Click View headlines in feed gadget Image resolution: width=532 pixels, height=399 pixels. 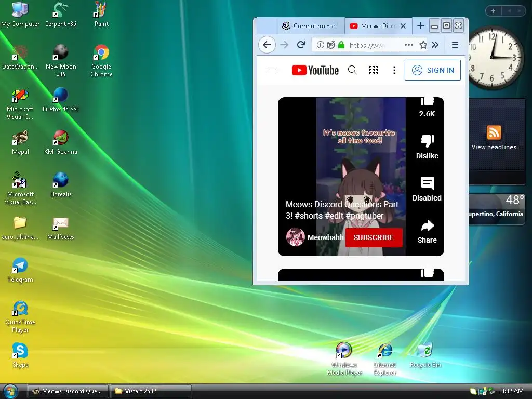pos(494,147)
